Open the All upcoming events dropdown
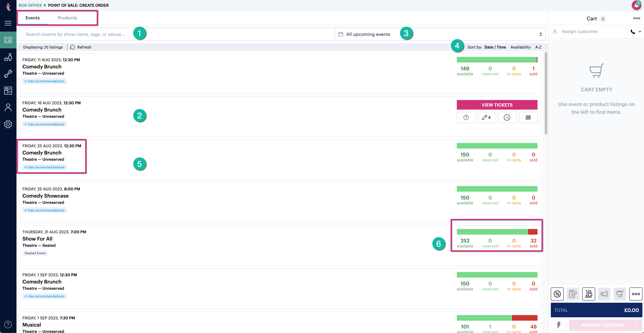The height and width of the screenshot is (333, 644). 440,34
